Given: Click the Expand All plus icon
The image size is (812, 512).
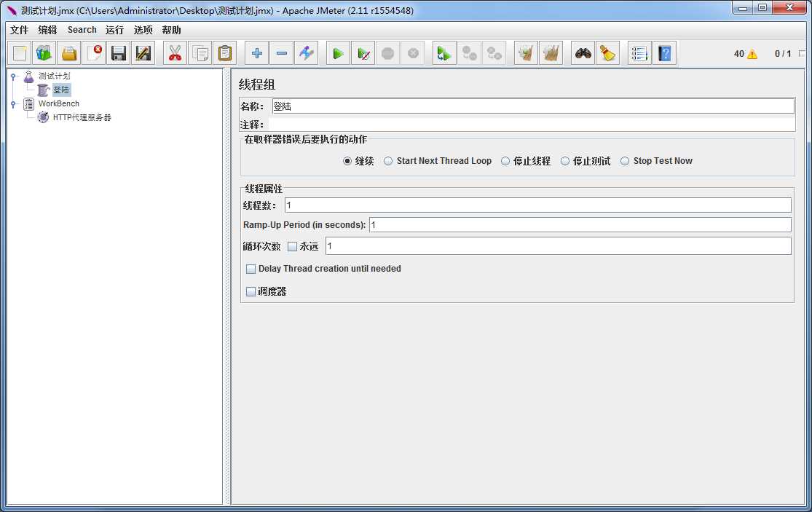Looking at the screenshot, I should [257, 53].
